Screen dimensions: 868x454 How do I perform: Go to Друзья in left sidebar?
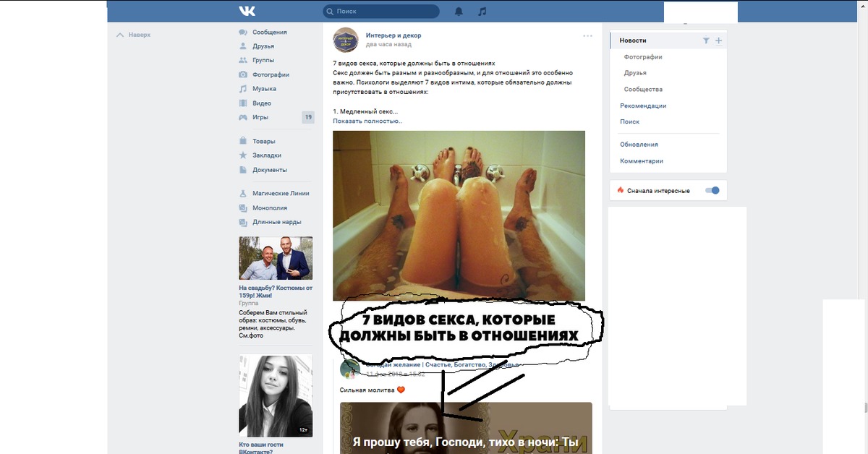click(x=263, y=46)
